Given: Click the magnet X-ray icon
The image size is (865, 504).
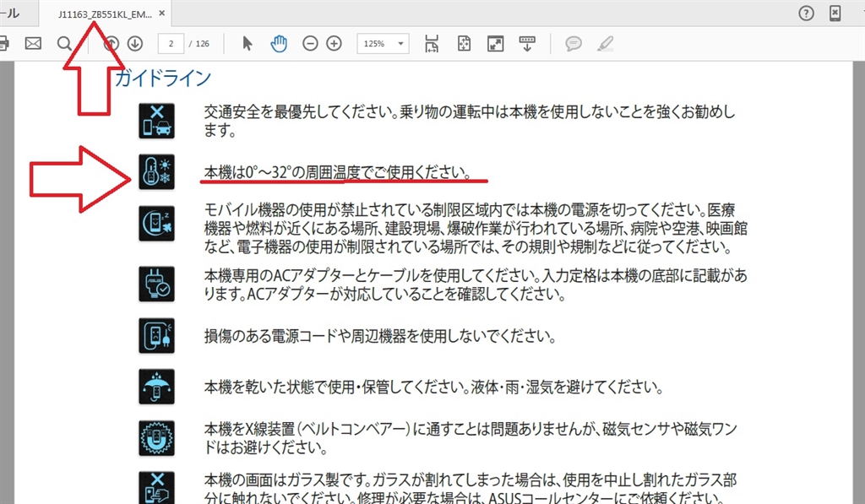Looking at the screenshot, I should 156,438.
